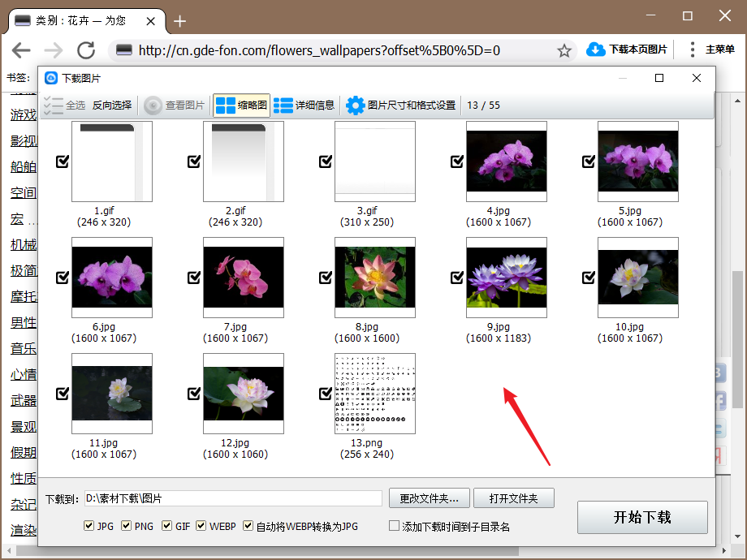This screenshot has height=560, width=747.
Task: Click the 下载到 folder path field
Action: point(233,498)
